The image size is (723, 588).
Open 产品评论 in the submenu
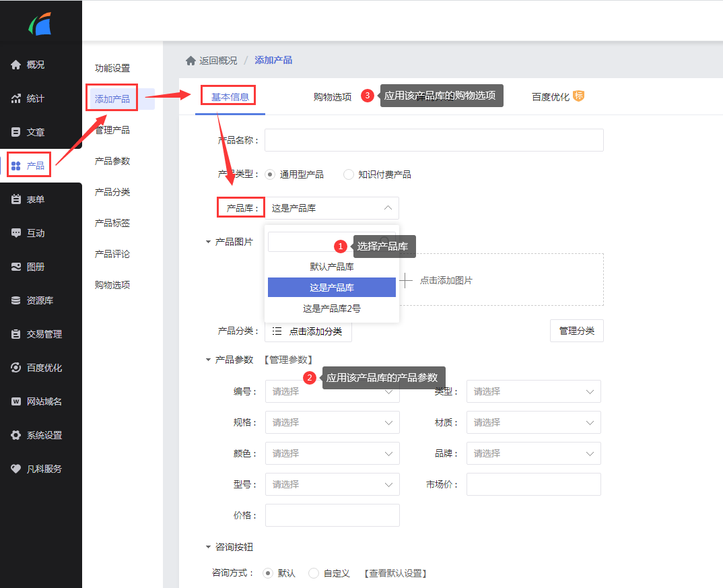(x=112, y=254)
